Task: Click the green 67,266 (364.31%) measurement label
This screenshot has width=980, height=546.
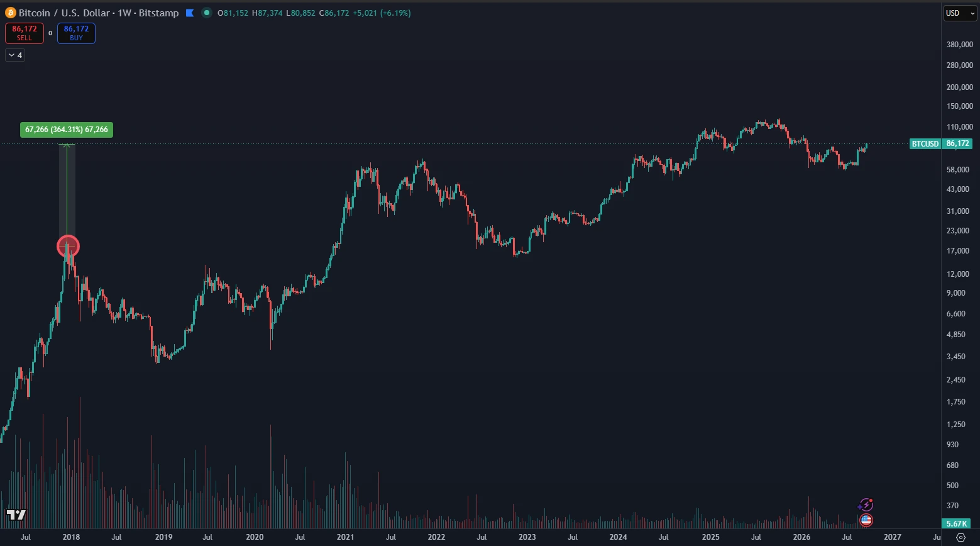Action: [67, 130]
